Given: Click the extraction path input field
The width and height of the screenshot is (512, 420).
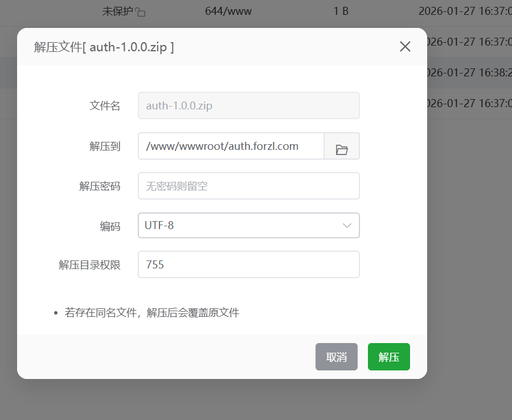Looking at the screenshot, I should coord(231,146).
